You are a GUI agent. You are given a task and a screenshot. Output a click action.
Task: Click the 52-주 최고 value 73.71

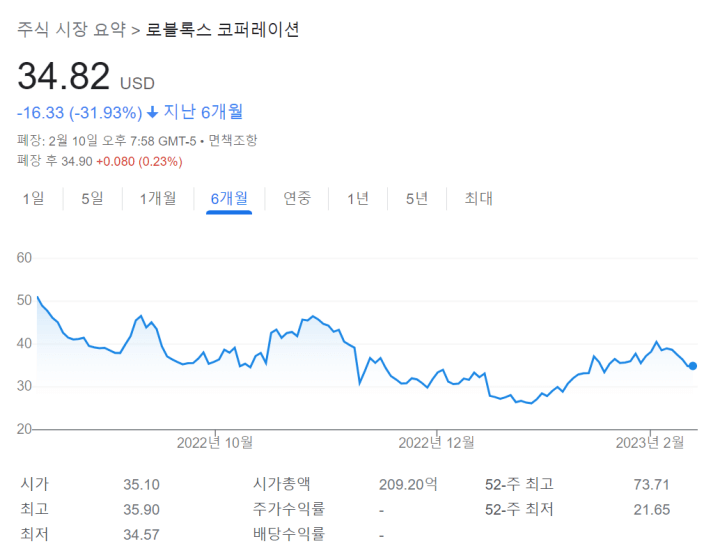[x=652, y=484]
